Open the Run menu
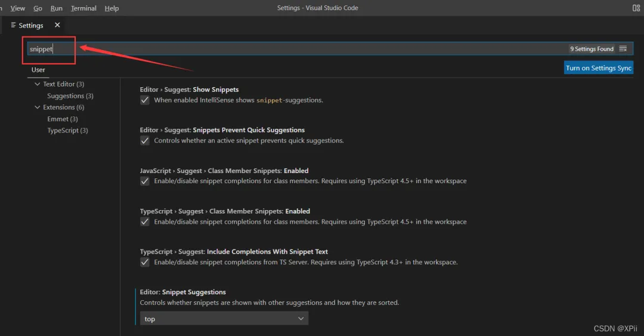The image size is (644, 336). coord(56,8)
